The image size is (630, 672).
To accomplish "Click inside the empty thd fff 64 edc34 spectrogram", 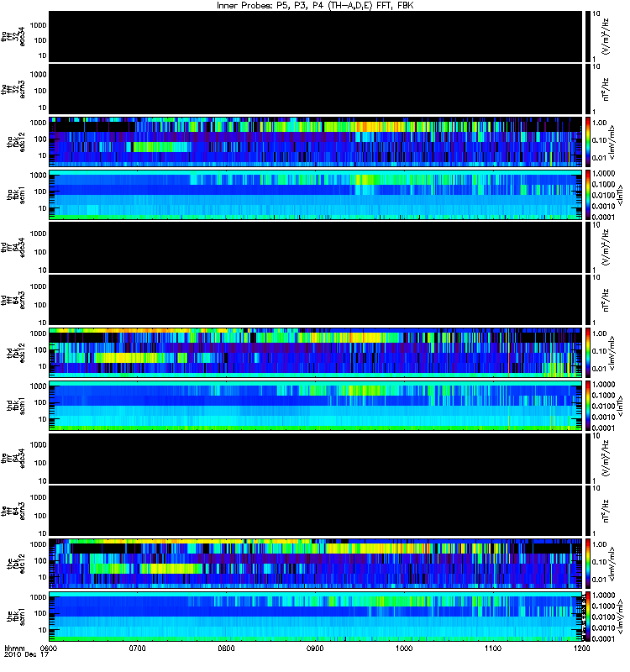I will tap(316, 247).
